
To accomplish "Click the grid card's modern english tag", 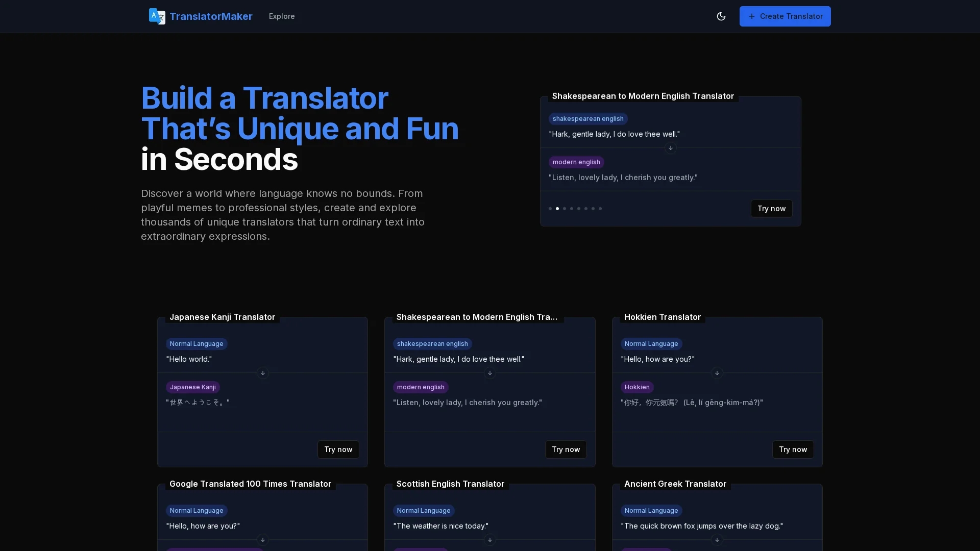I will (x=421, y=387).
